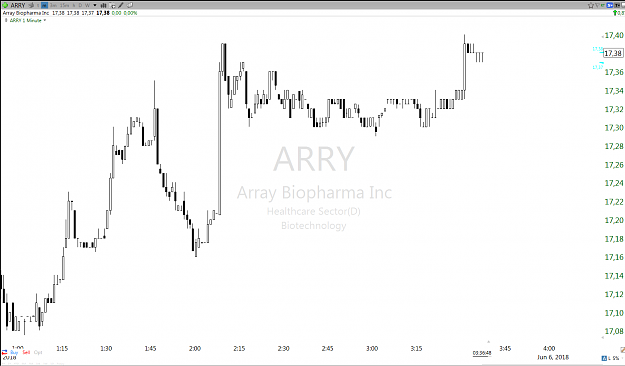This screenshot has width=625, height=366.
Task: Click the add indicator icon
Action: (112, 6)
